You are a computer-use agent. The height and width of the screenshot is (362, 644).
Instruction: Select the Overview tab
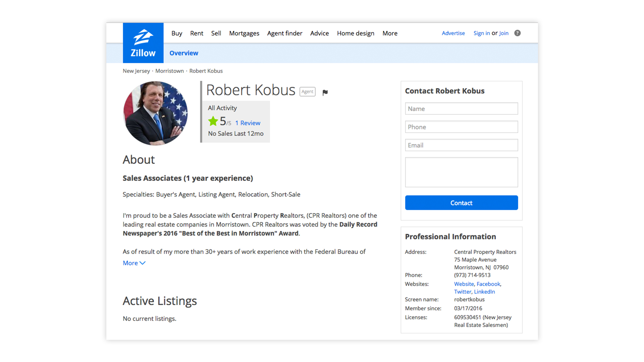[184, 53]
